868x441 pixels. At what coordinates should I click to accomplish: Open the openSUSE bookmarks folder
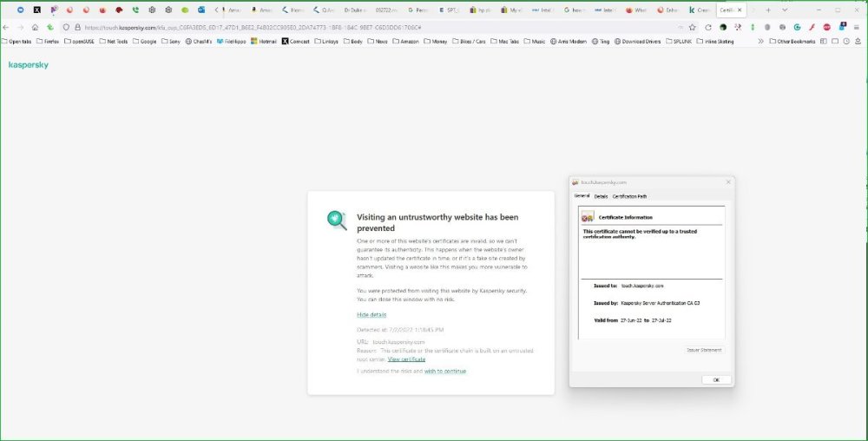79,41
